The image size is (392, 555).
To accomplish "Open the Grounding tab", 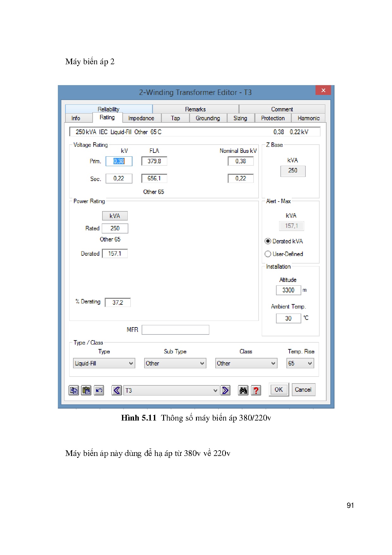I will tap(208, 118).
